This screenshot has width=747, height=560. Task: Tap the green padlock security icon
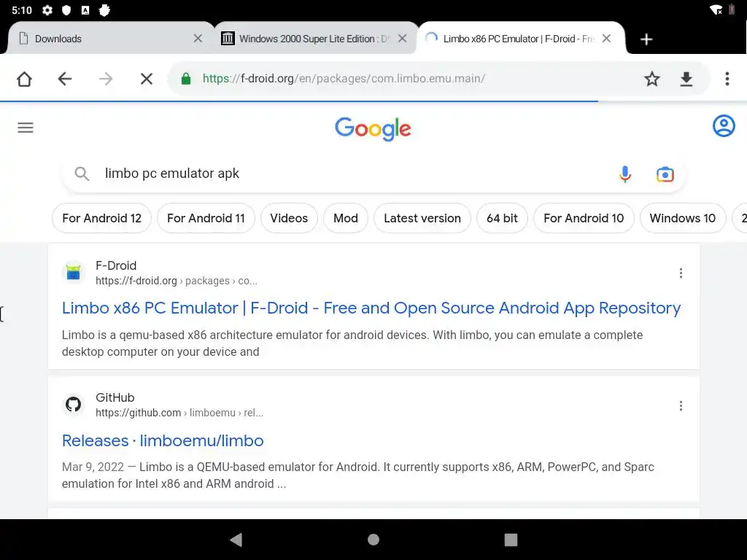click(186, 79)
